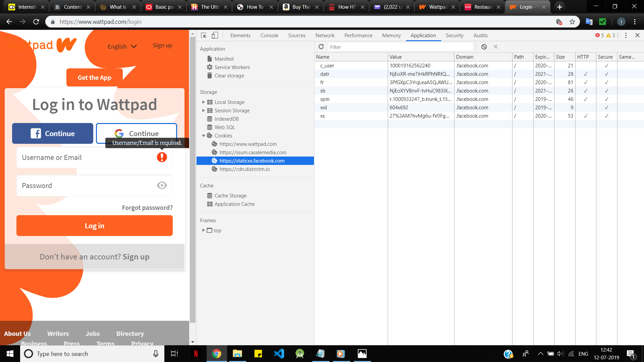Click the error count icon showing 5 errors
Viewport: 644px width, 362px height.
pyautogui.click(x=600, y=35)
